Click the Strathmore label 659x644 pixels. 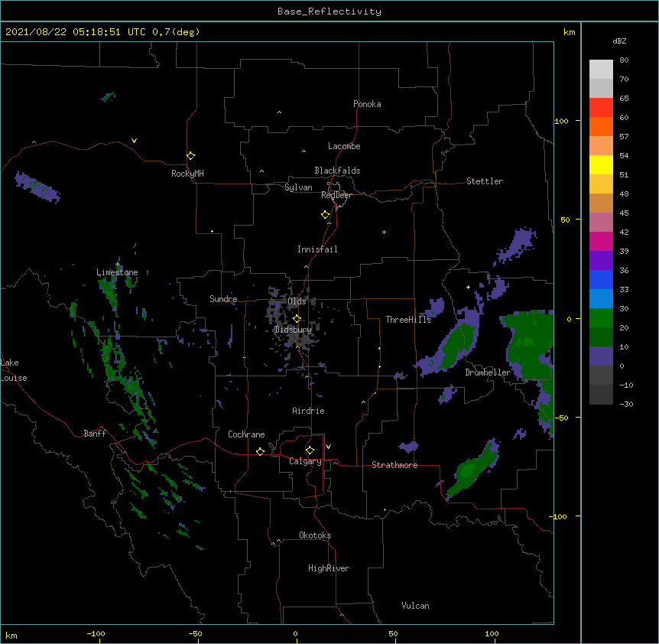[394, 465]
